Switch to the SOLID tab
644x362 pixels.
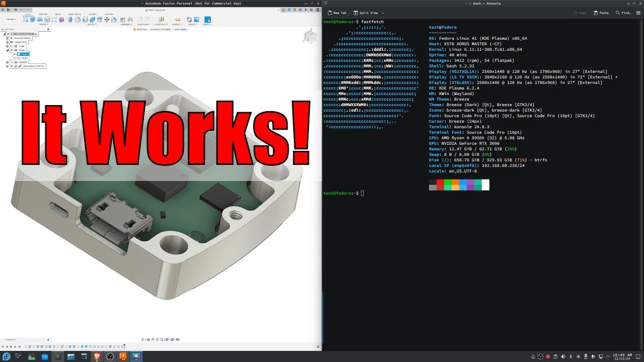(x=28, y=14)
